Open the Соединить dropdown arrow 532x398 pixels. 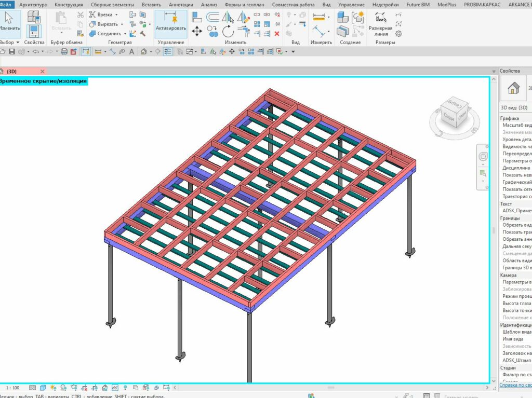125,34
